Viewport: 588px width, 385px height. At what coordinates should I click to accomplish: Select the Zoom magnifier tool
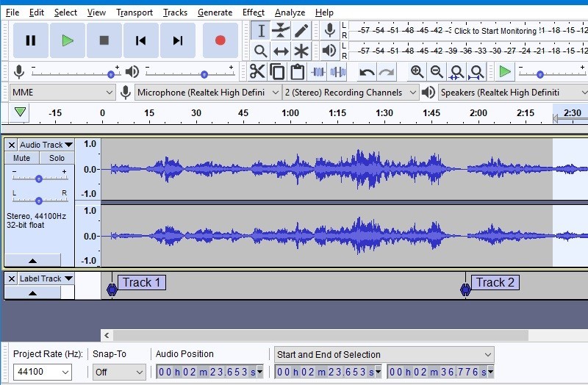point(261,51)
